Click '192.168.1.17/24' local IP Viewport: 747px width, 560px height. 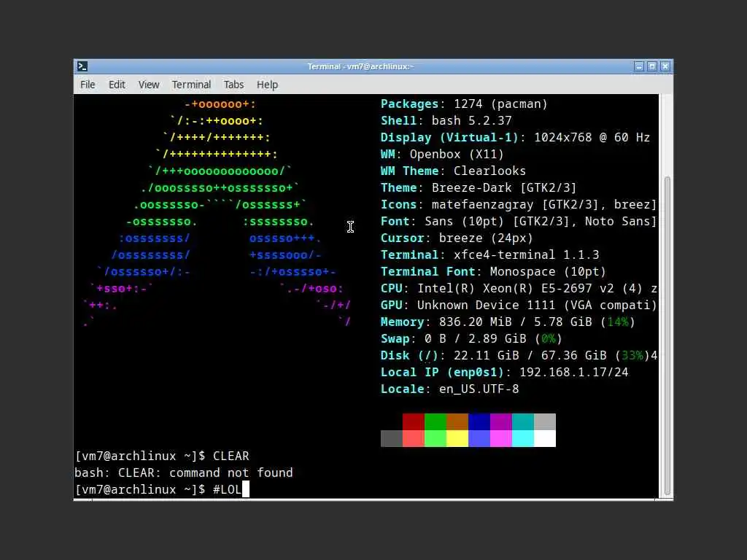pyautogui.click(x=574, y=373)
